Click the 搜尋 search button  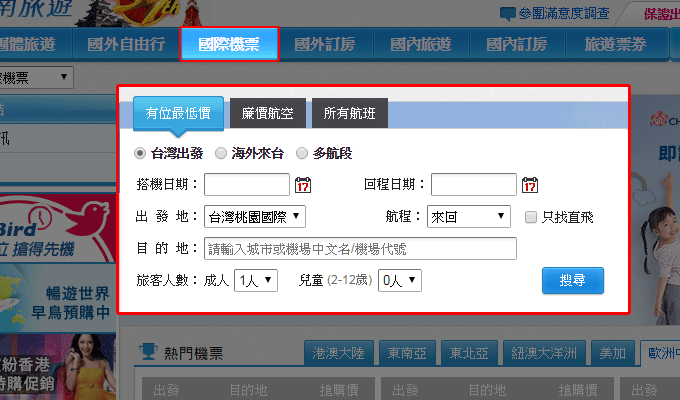point(573,281)
